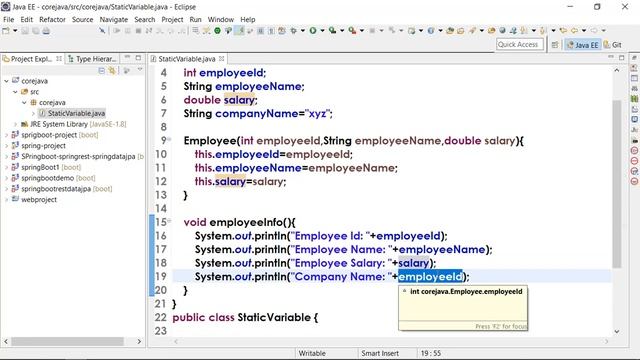Click the Coverage run toolbar icon

click(x=332, y=31)
